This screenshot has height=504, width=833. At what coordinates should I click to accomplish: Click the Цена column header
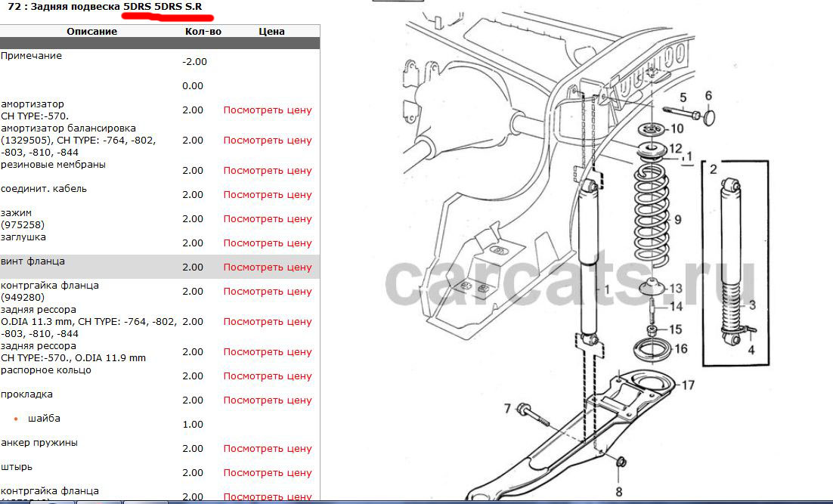pyautogui.click(x=271, y=32)
